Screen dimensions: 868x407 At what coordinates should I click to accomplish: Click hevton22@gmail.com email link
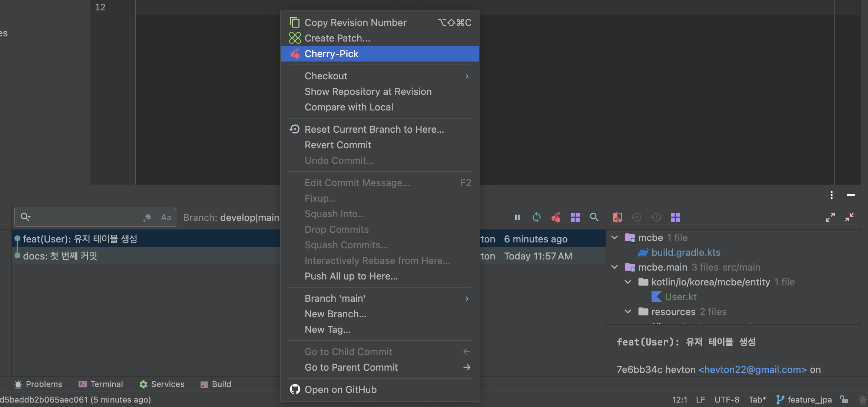752,370
